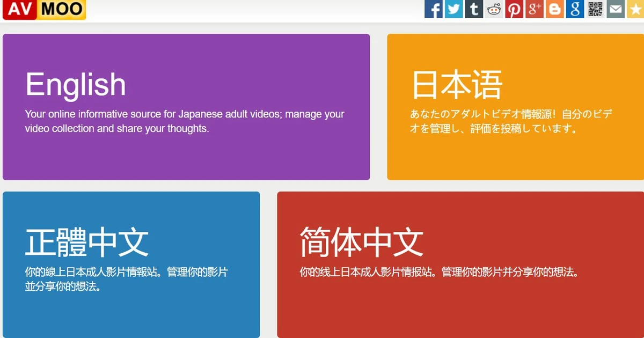Share to Twitter

click(x=453, y=9)
